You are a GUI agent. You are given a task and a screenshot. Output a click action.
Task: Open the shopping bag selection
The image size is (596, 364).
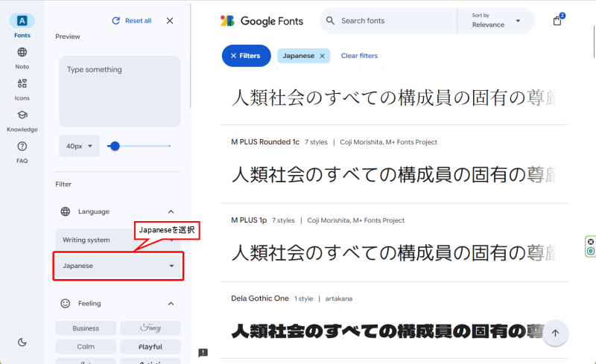coord(557,21)
